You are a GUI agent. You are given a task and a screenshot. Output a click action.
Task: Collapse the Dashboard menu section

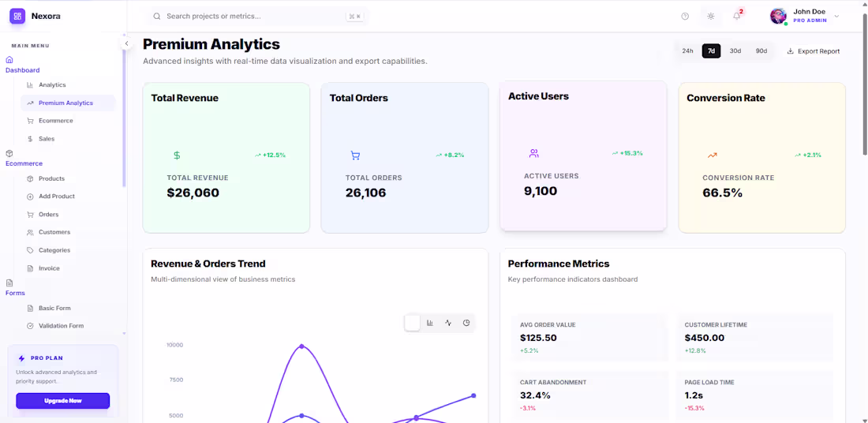[22, 65]
